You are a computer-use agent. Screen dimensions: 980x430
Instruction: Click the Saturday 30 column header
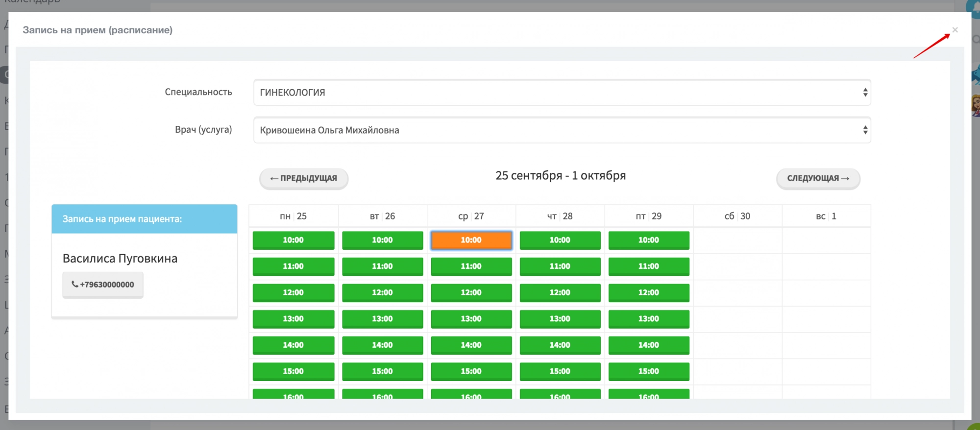[737, 216]
